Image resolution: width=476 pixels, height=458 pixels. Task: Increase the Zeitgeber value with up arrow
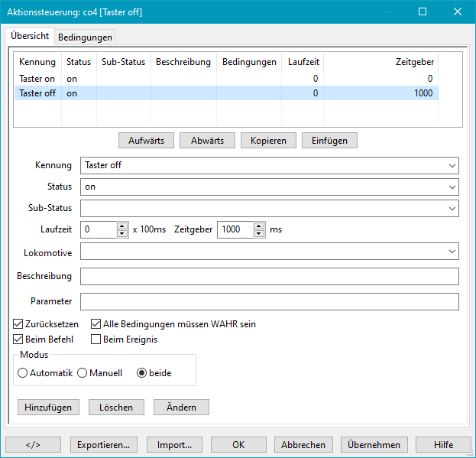(x=259, y=226)
